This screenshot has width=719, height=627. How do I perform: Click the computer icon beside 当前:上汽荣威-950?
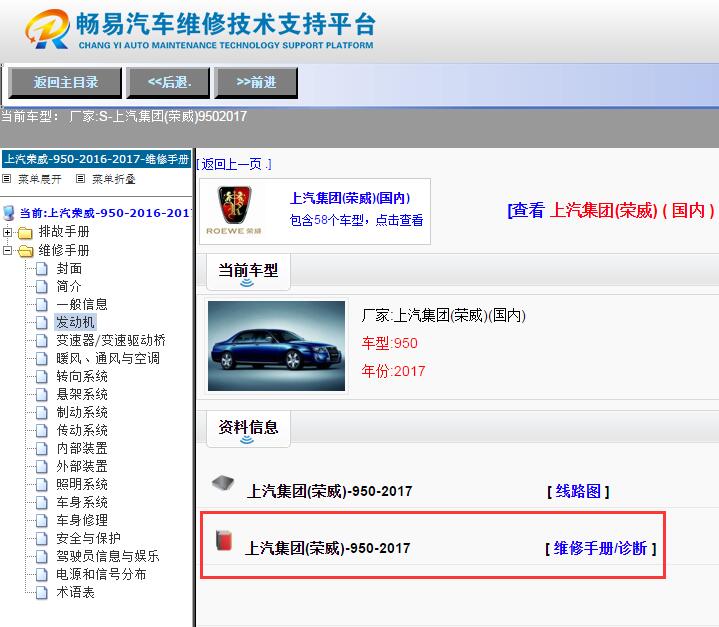tap(9, 213)
